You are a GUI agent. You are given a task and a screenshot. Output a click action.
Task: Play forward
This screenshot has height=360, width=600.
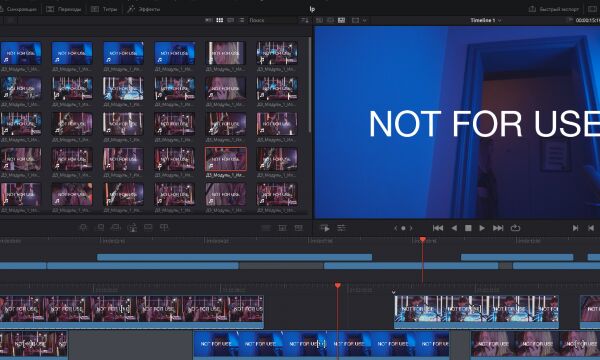482,228
